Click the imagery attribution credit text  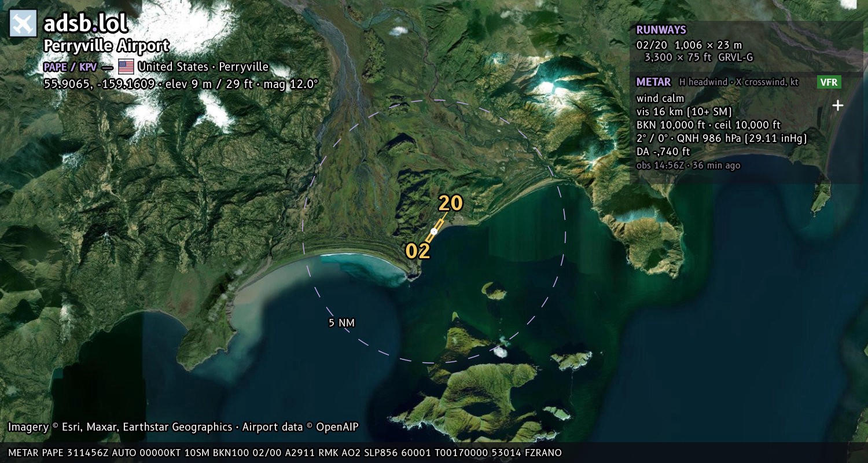click(x=183, y=427)
